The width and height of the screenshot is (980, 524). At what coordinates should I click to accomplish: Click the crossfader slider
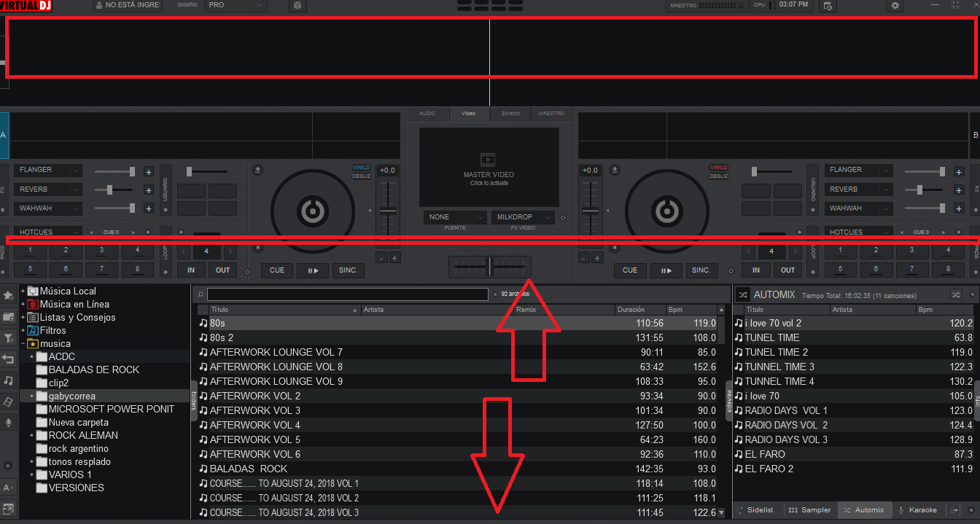click(490, 267)
